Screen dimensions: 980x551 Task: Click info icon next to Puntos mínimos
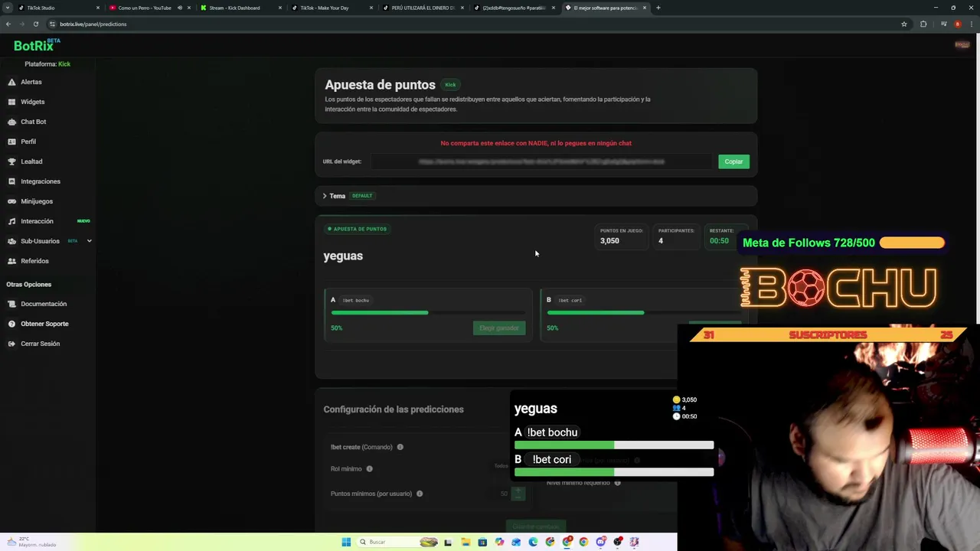[x=420, y=494]
